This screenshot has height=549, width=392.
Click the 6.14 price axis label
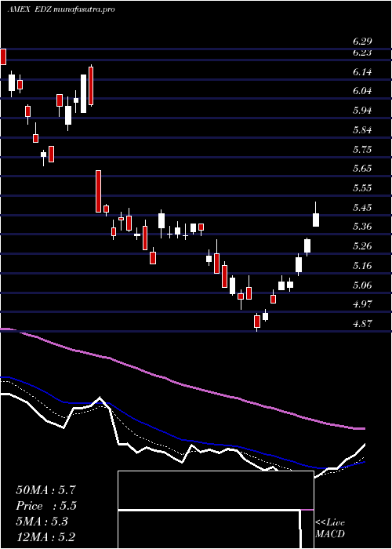(x=362, y=72)
